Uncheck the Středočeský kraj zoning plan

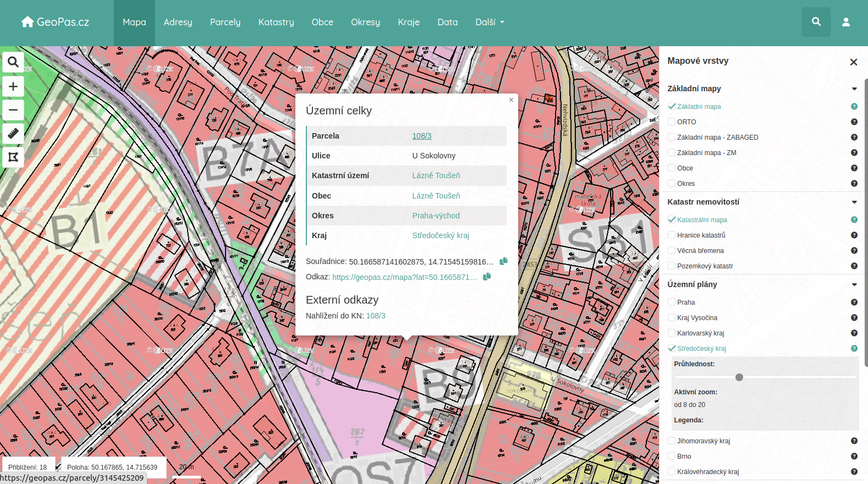pyautogui.click(x=672, y=348)
